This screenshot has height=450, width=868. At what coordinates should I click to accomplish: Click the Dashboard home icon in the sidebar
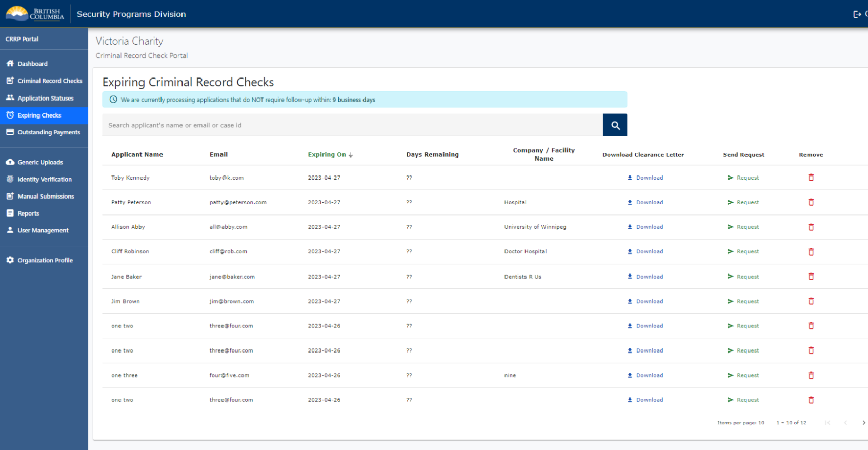[x=10, y=64]
